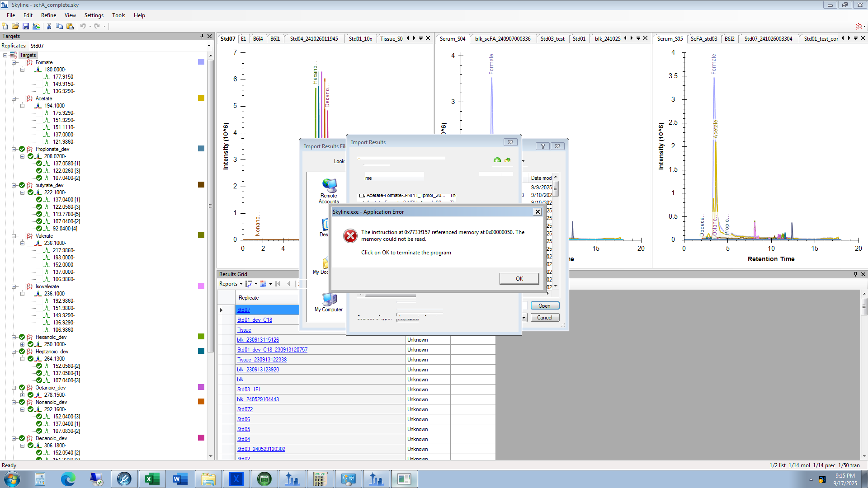Toggle auto-hide pin on the Results Grid panel
Screen dimensions: 868x488
[x=855, y=274]
